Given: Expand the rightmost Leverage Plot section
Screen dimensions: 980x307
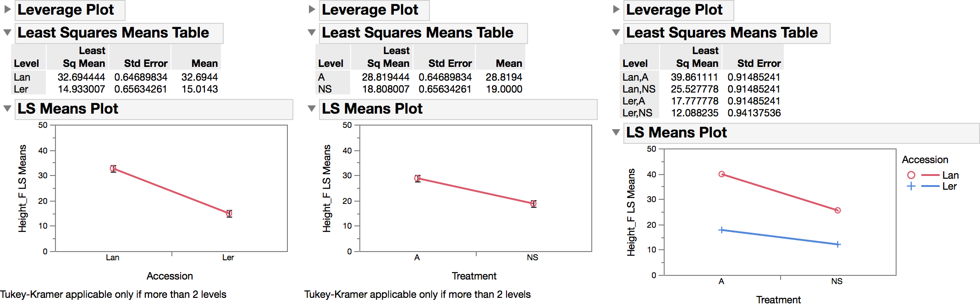Looking at the screenshot, I should point(615,10).
